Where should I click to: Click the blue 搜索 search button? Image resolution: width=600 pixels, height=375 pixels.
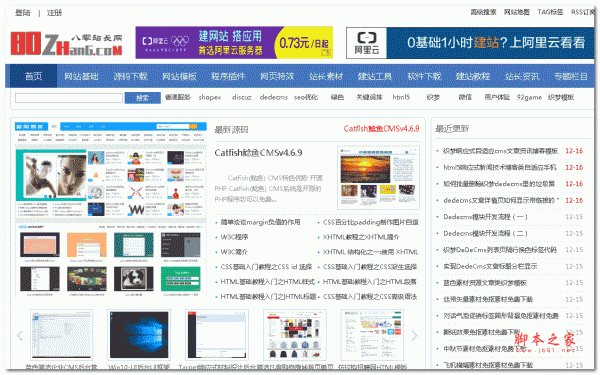pyautogui.click(x=142, y=98)
